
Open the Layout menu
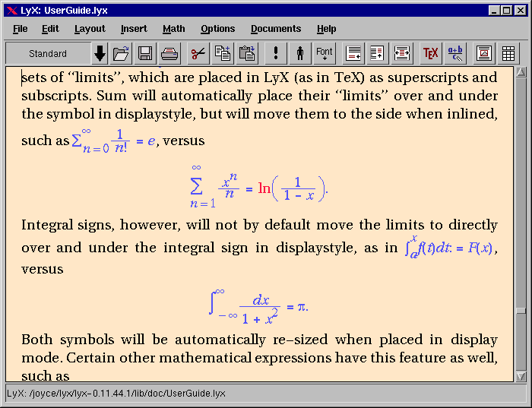point(90,29)
